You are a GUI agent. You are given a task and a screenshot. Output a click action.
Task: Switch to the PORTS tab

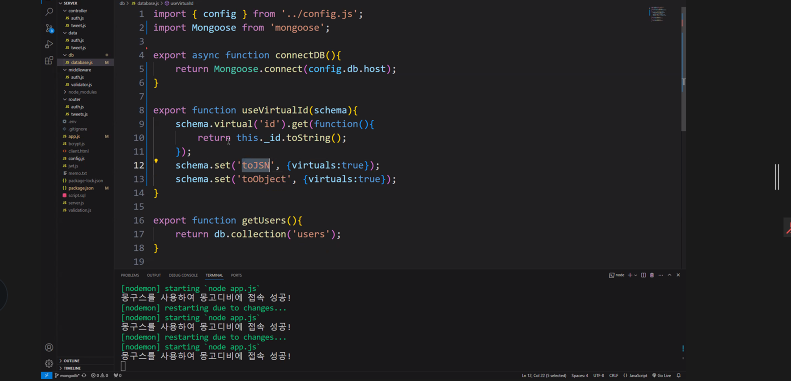pyautogui.click(x=236, y=275)
